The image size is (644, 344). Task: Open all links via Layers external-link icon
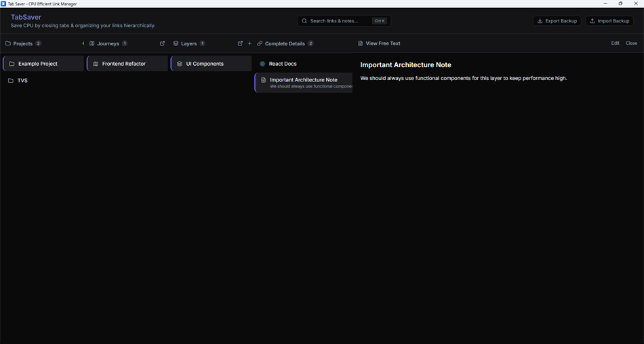(x=240, y=43)
